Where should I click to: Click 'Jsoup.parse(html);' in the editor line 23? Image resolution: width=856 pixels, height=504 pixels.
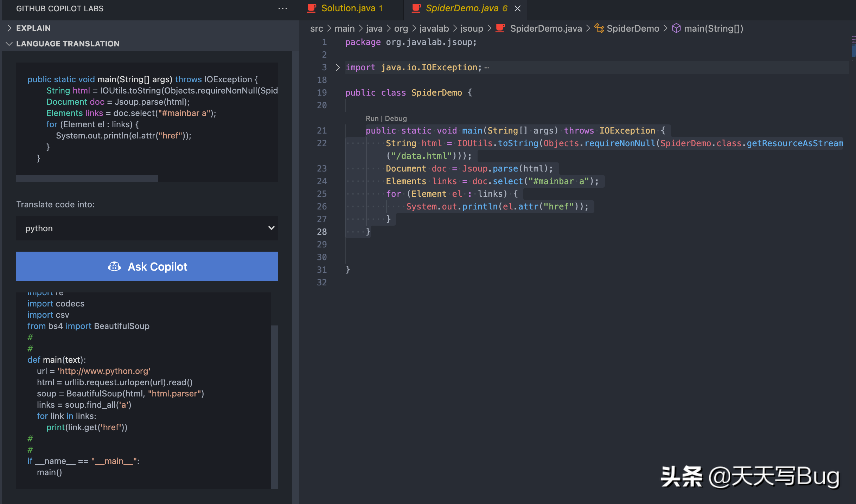pos(507,169)
